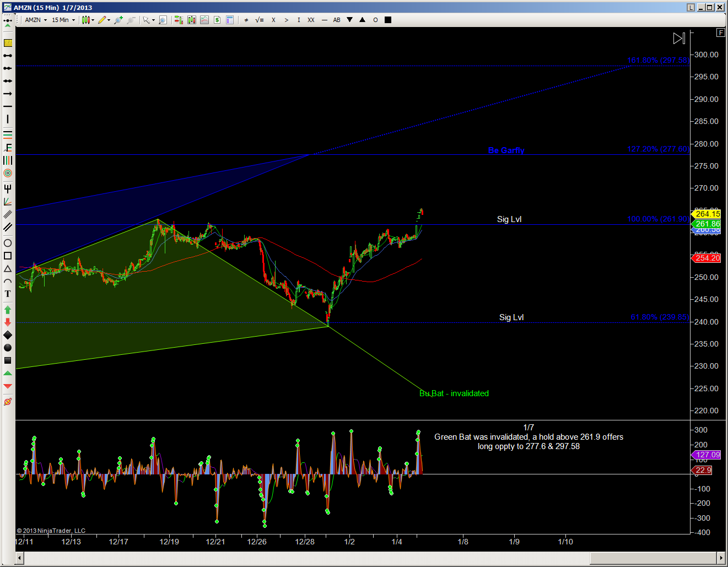Open the Indicators dialog icon
The height and width of the screenshot is (567, 728).
[191, 20]
